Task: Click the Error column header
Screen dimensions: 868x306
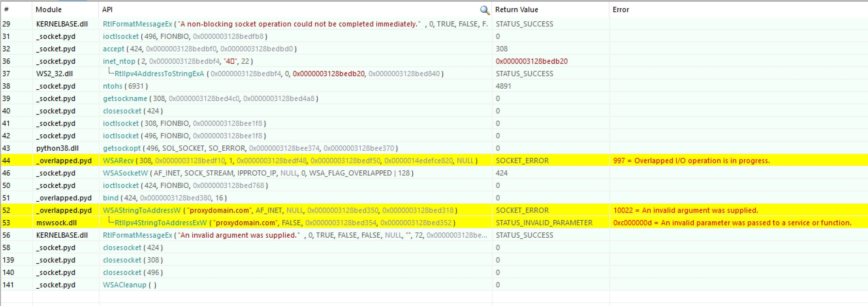Action: coord(621,9)
